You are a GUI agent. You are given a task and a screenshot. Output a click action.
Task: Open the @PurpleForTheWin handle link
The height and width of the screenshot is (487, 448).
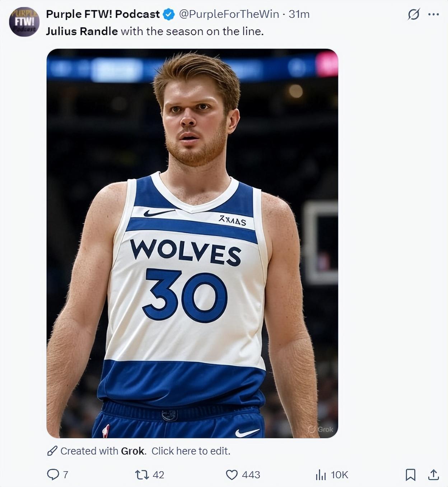229,14
